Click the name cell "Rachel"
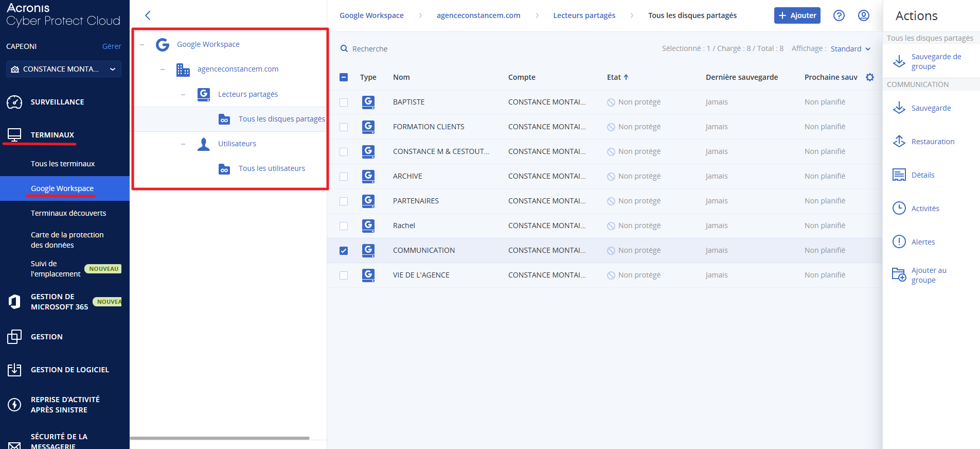 pos(404,226)
